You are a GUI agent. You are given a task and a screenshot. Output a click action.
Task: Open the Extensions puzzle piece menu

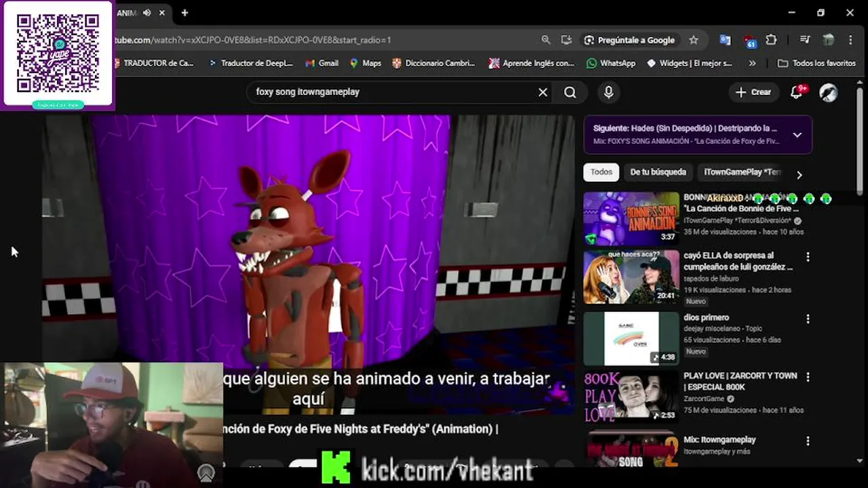click(771, 40)
